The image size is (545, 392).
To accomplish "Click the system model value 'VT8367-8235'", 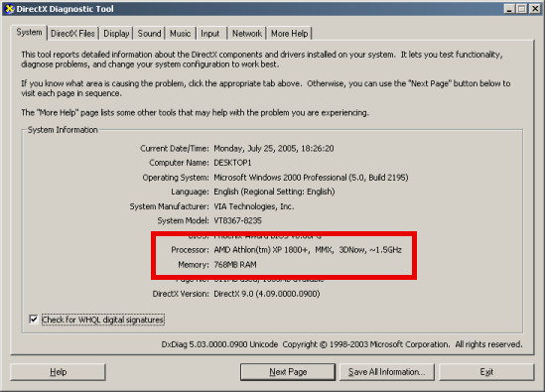I will [x=237, y=221].
